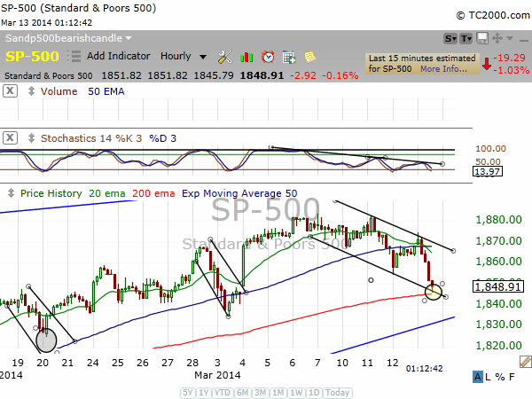Select the 5Y range tab
The width and height of the screenshot is (532, 399).
(x=188, y=393)
